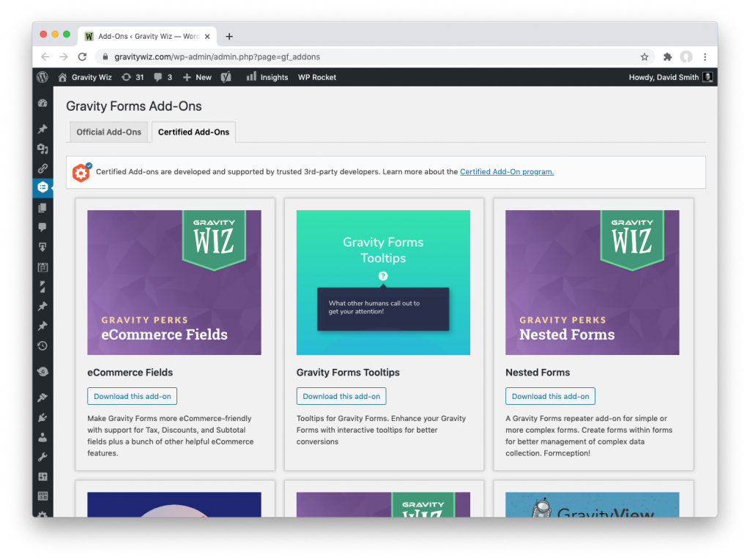The image size is (750, 560).
Task: Open the 31 pending updates icon
Action: pos(133,77)
